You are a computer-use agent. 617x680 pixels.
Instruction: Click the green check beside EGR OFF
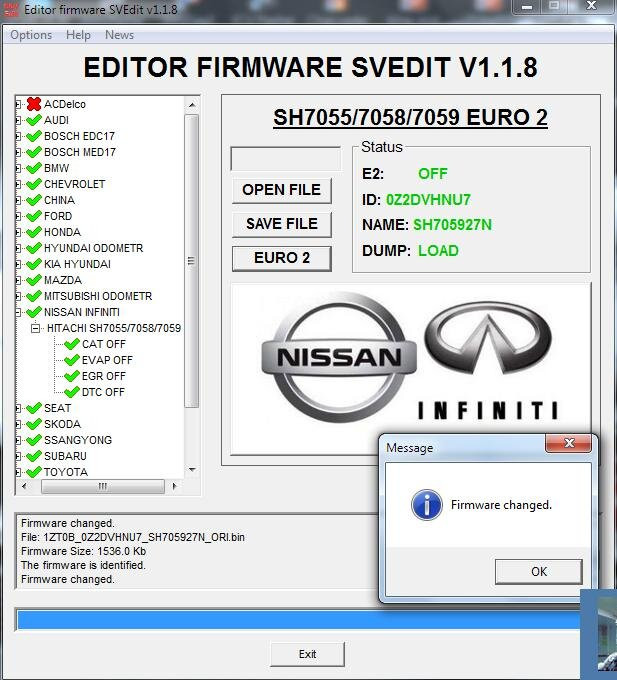pyautogui.click(x=72, y=376)
